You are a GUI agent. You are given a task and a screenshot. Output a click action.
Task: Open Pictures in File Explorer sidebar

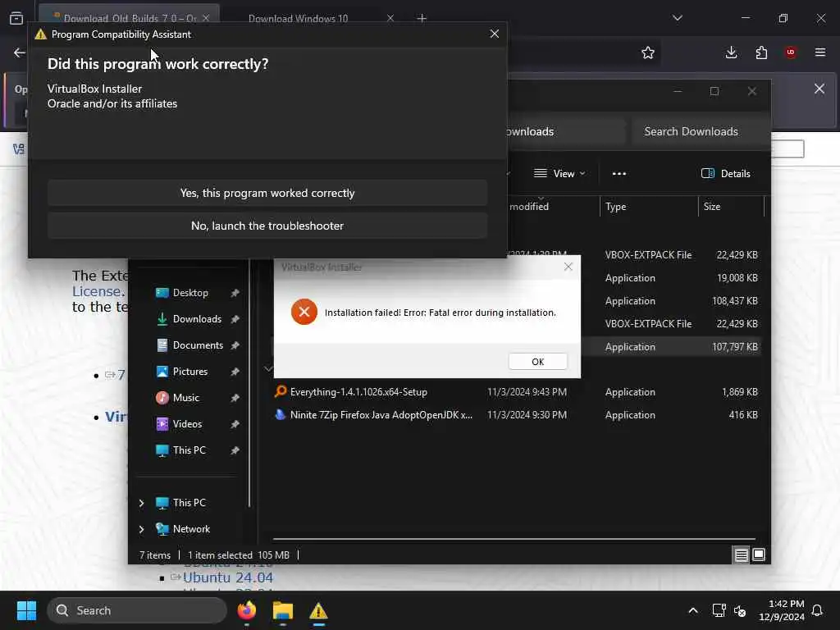(190, 372)
